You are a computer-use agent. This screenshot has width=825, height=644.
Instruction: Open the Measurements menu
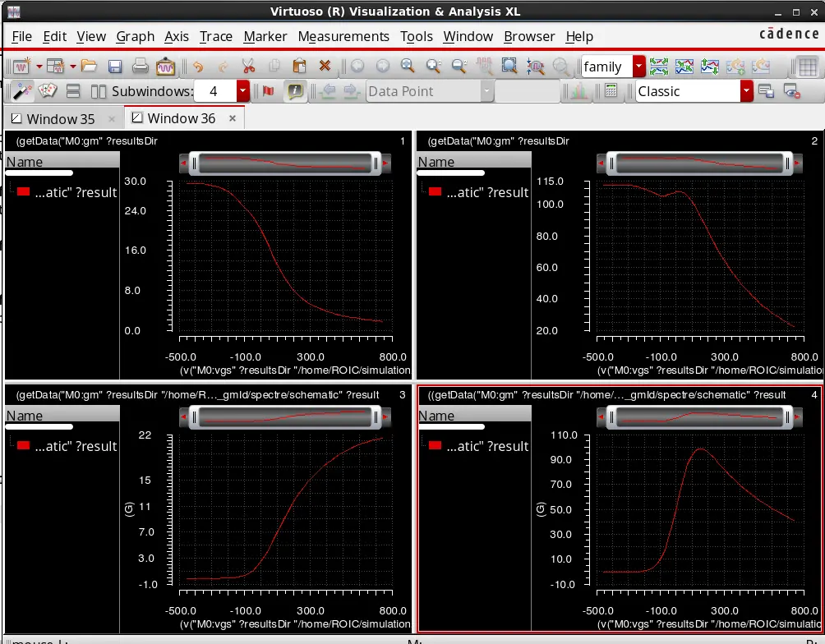[343, 36]
